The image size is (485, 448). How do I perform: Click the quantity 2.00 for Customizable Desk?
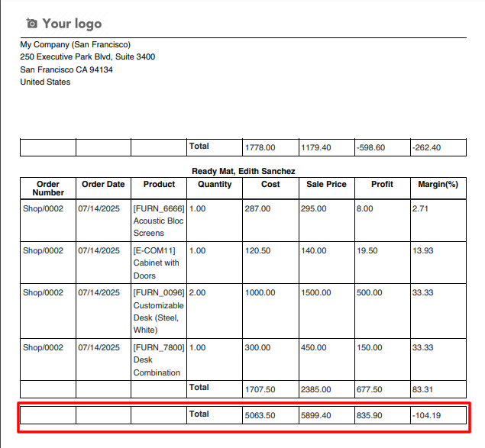197,292
